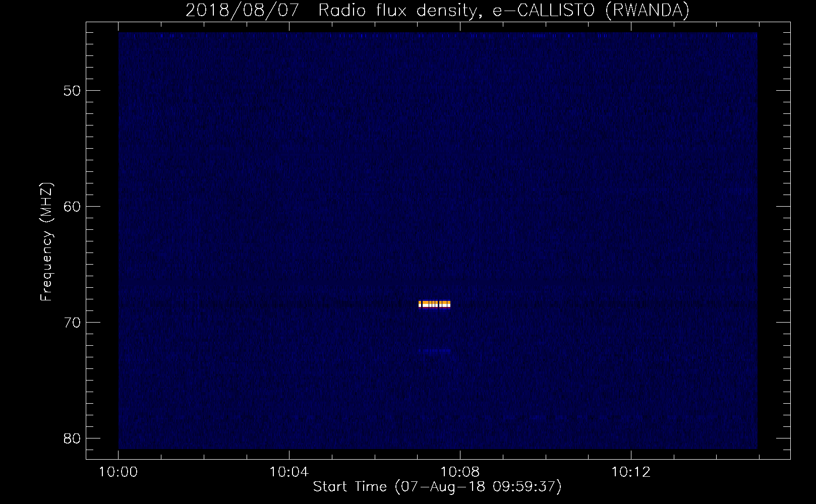The width and height of the screenshot is (816, 504).
Task: Select the "Frequency (MHZ)" axis label
Action: click(x=46, y=242)
